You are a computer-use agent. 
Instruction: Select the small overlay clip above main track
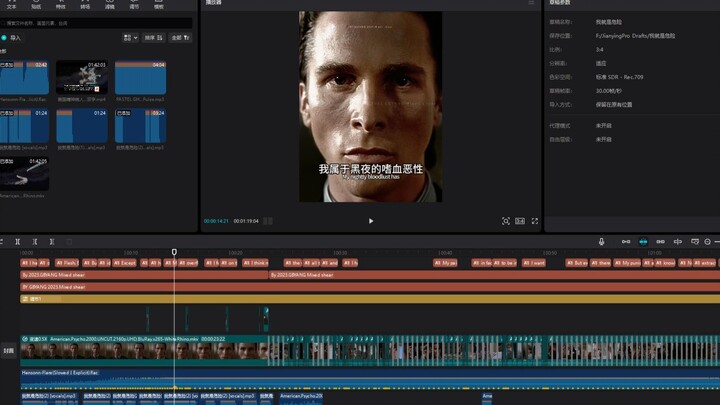coord(266,319)
